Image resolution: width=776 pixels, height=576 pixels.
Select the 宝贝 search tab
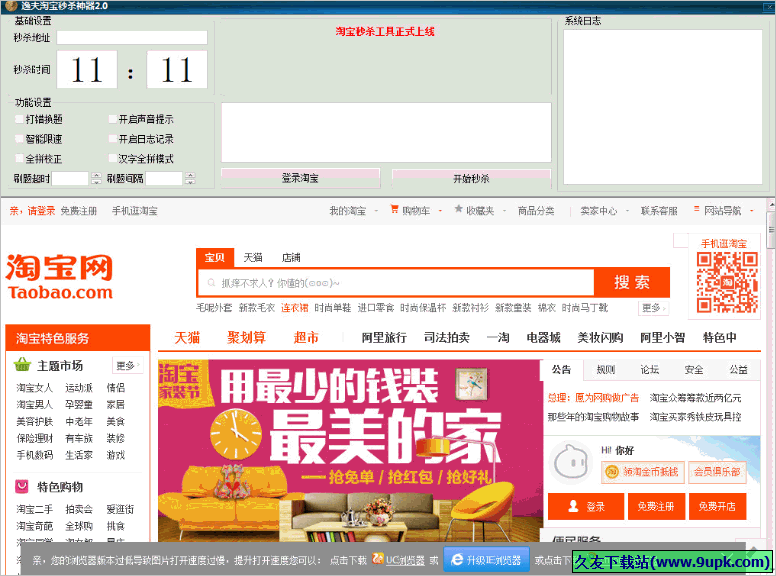(x=214, y=257)
